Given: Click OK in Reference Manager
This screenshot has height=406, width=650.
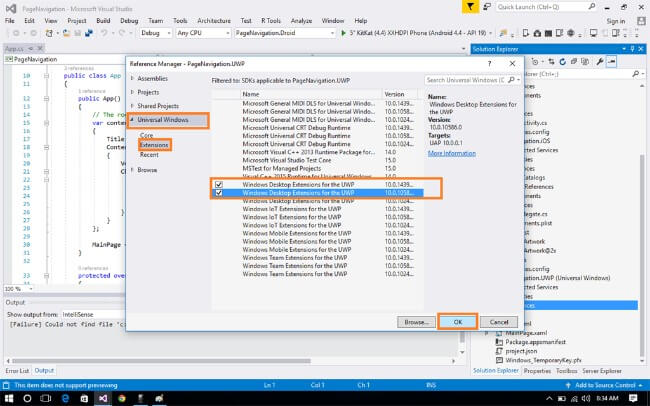Looking at the screenshot, I should [x=458, y=322].
